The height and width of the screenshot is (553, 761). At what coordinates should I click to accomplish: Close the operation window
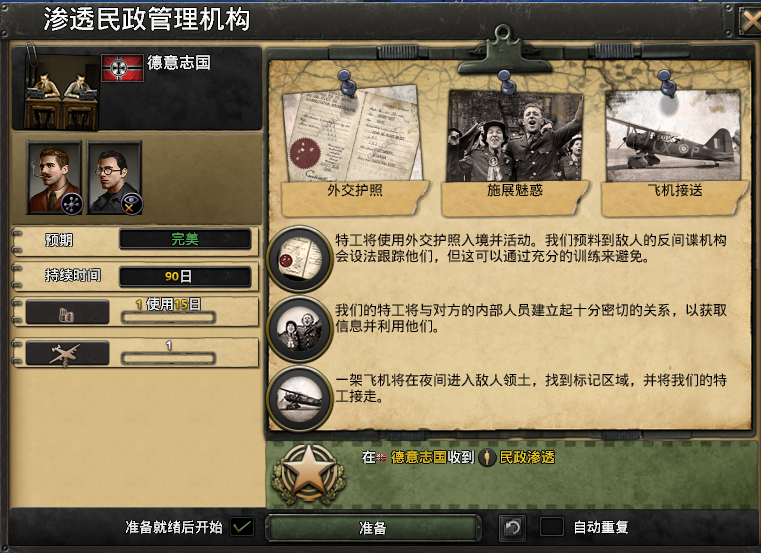750,21
